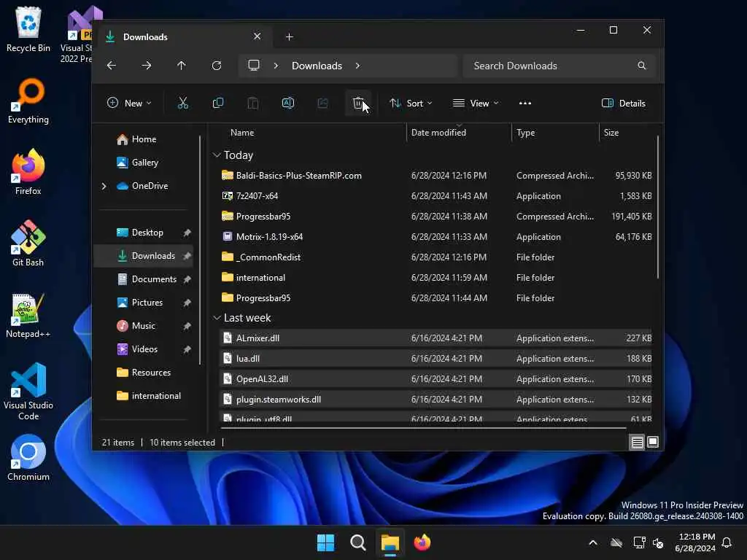Close the Downloads tab
Viewport: 747px width, 560px height.
coord(258,36)
